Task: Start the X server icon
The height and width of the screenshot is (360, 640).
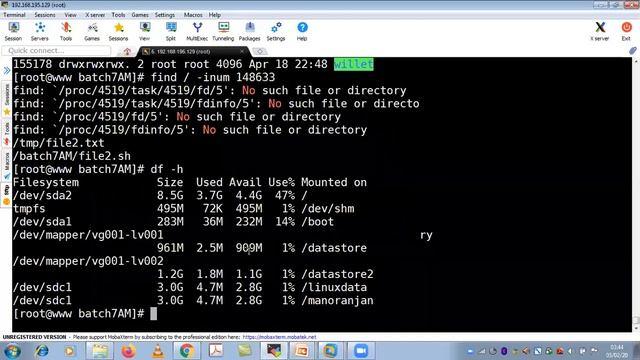Action: (600, 31)
